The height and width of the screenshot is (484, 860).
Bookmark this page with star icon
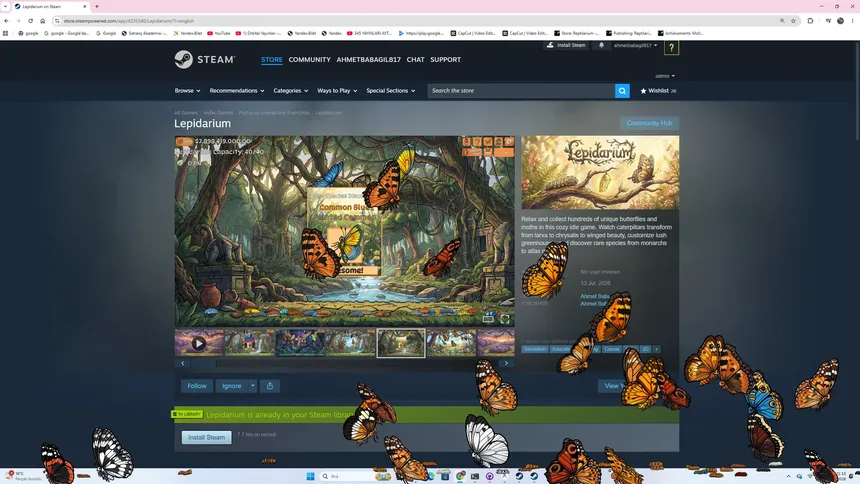coord(793,21)
